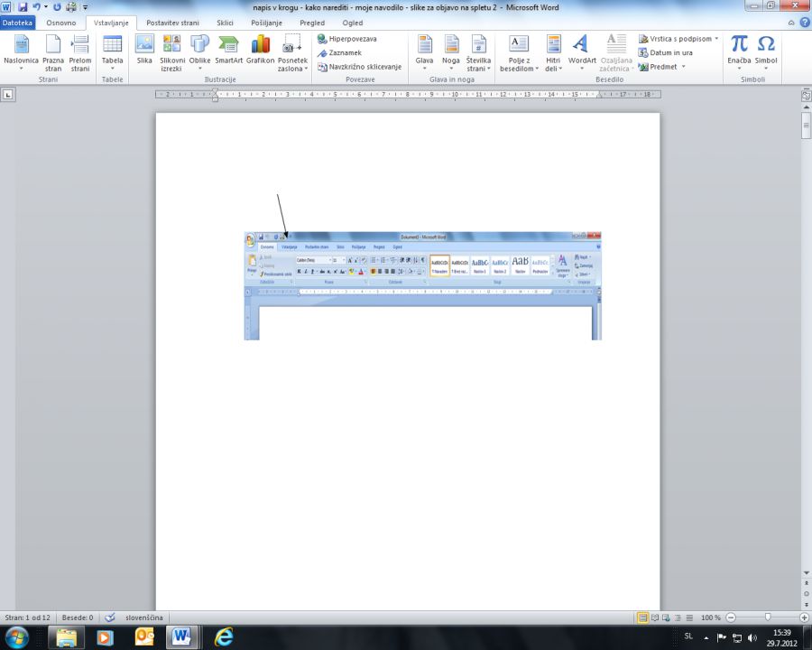Open the Ogled ribbon tab
This screenshot has height=650, width=812.
353,23
